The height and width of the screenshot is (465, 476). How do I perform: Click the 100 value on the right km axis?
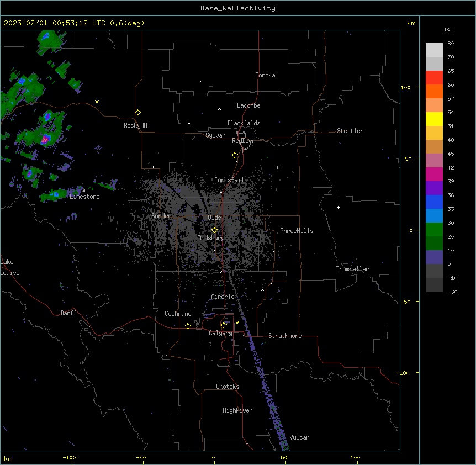pos(405,87)
